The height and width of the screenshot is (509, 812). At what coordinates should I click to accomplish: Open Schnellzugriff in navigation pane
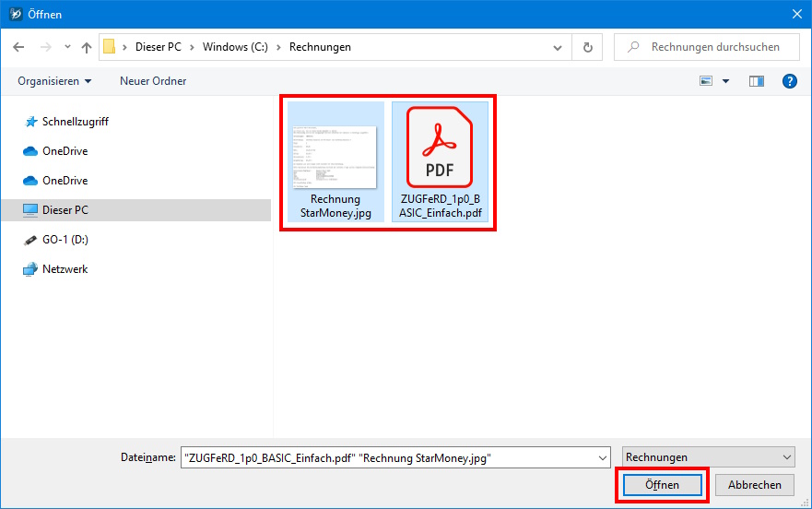tap(75, 122)
